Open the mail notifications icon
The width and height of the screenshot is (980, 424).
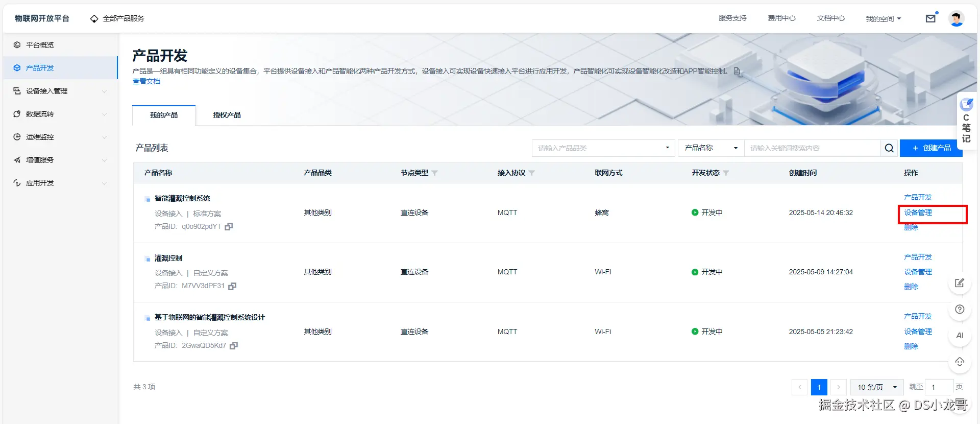[931, 18]
